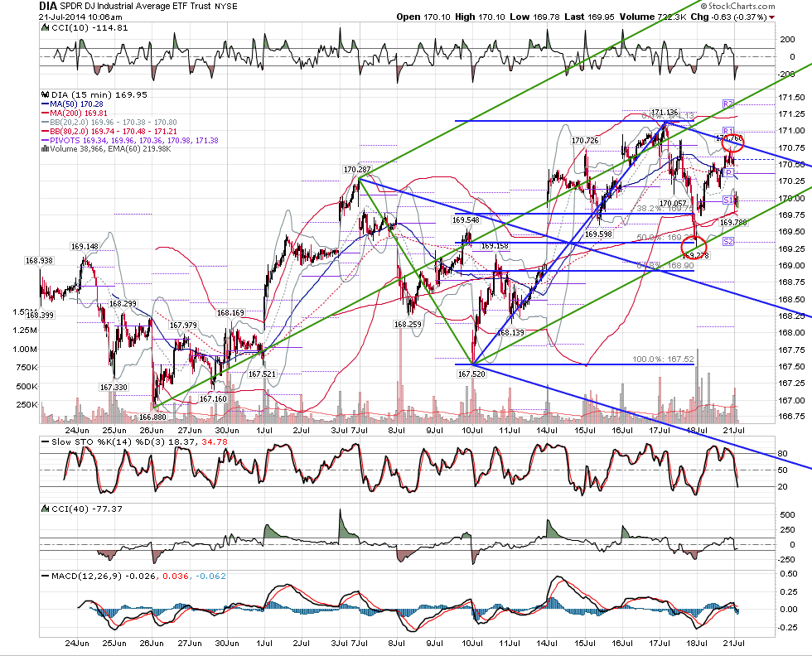Click the 169.598 price label
This screenshot has height=656, width=812.
[x=598, y=234]
